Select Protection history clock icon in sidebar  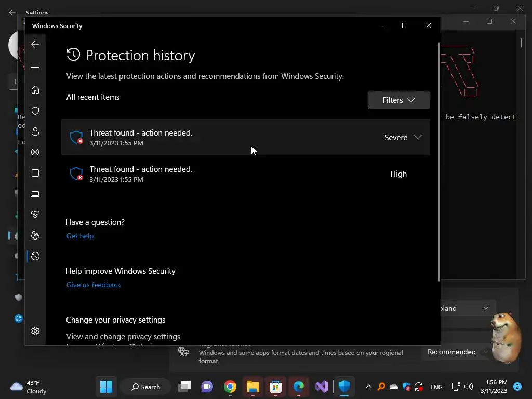coord(35,256)
